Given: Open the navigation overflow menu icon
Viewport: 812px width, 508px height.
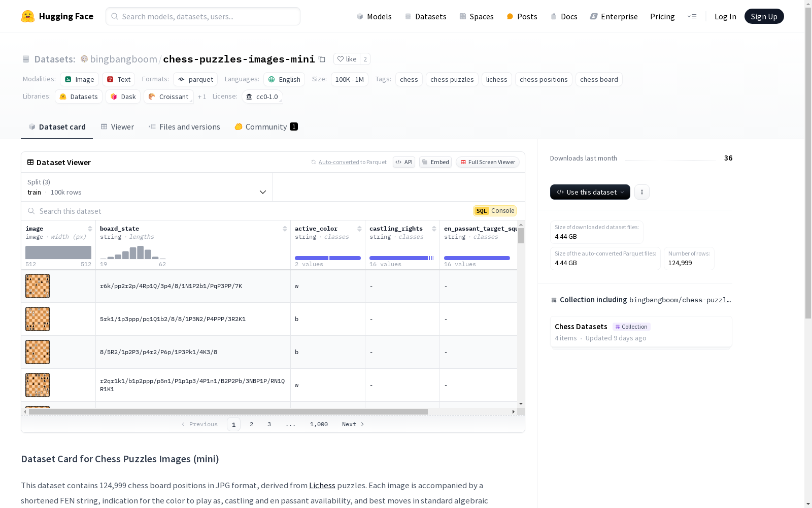Looking at the screenshot, I should [x=692, y=16].
